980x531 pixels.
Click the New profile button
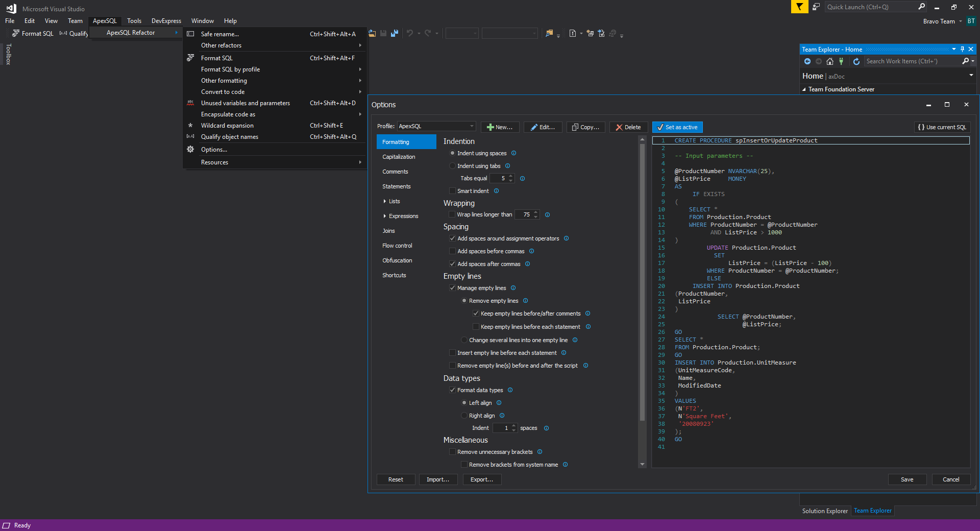coord(500,127)
